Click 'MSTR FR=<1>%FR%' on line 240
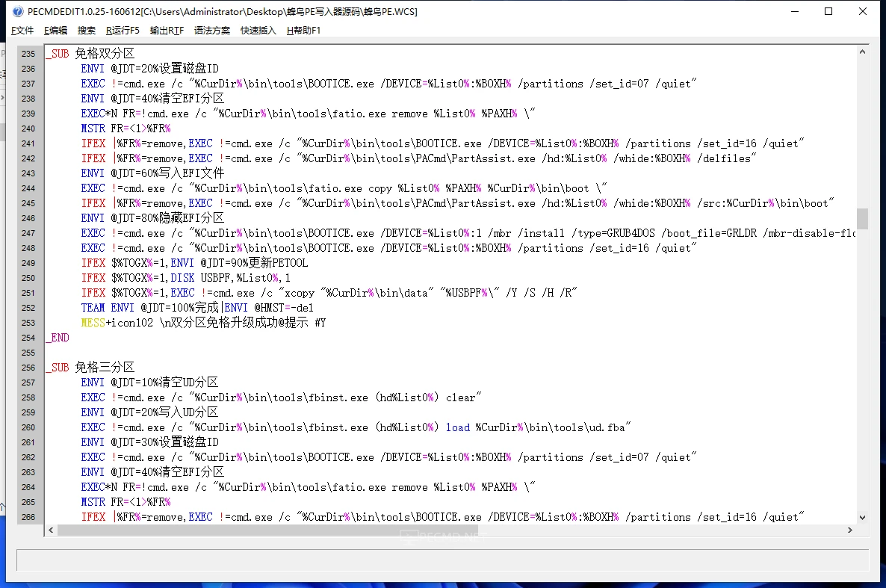The height and width of the screenshot is (588, 886). tap(126, 129)
